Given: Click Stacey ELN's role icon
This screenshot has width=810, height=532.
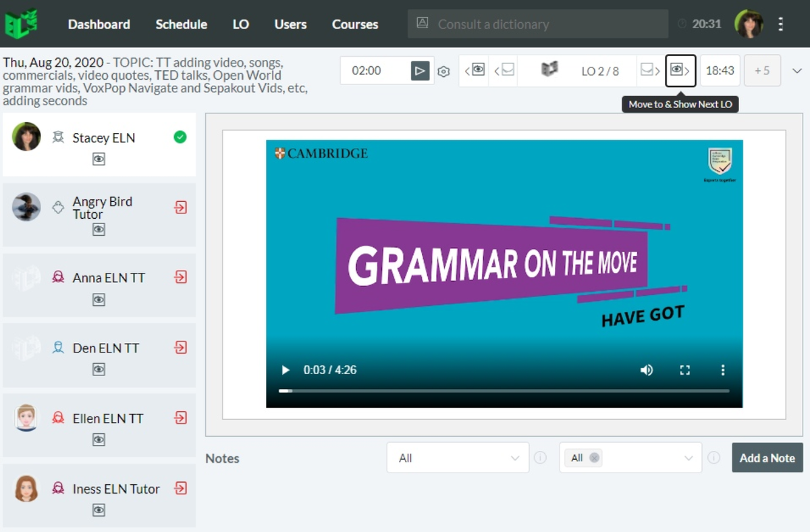Looking at the screenshot, I should [58, 138].
